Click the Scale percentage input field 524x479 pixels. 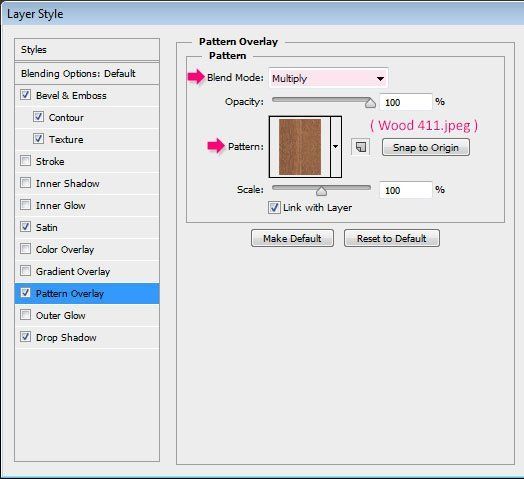pyautogui.click(x=406, y=190)
